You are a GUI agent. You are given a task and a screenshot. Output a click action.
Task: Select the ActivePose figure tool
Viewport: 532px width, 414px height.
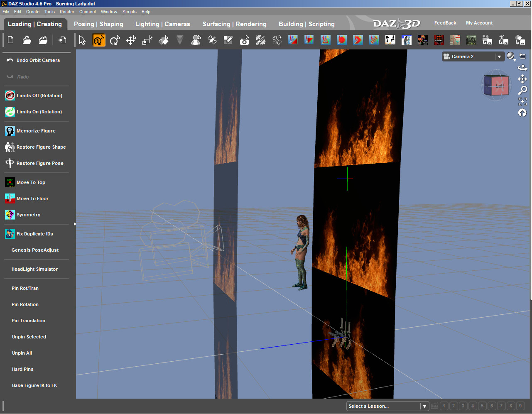(196, 40)
